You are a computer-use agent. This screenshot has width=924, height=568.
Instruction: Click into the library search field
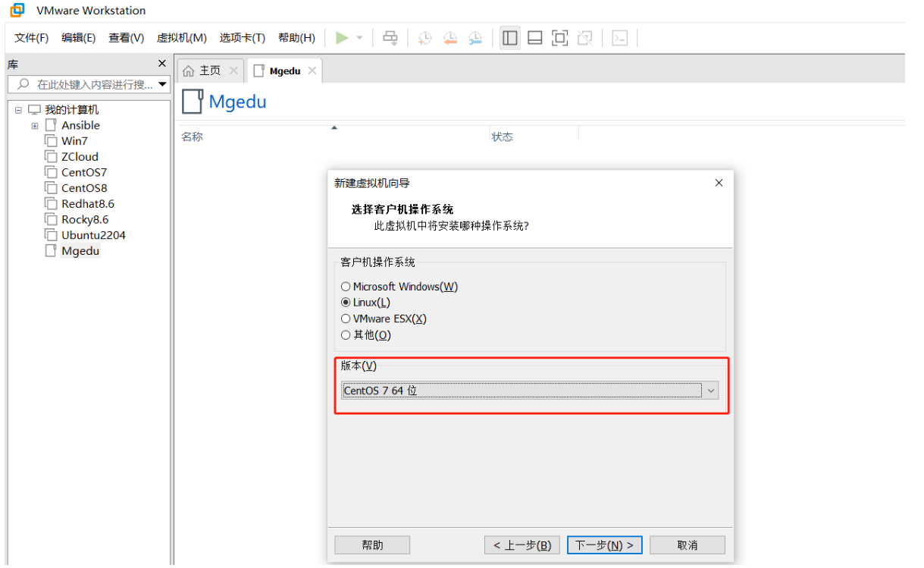point(88,84)
